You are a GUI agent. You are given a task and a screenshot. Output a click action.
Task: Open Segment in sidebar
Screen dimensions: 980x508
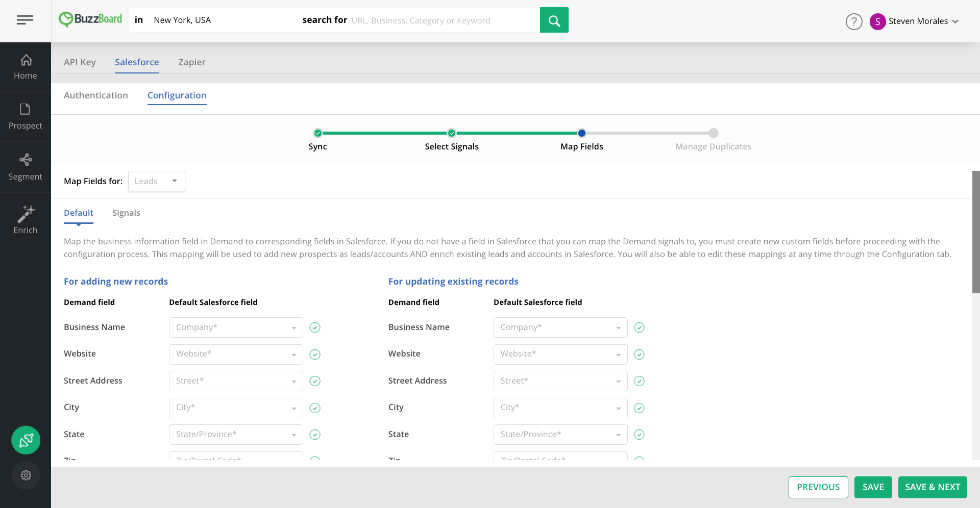coord(26,167)
